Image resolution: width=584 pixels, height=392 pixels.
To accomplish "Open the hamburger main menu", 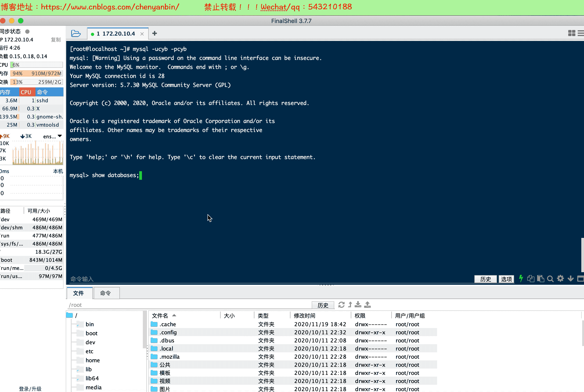I will 581,33.
